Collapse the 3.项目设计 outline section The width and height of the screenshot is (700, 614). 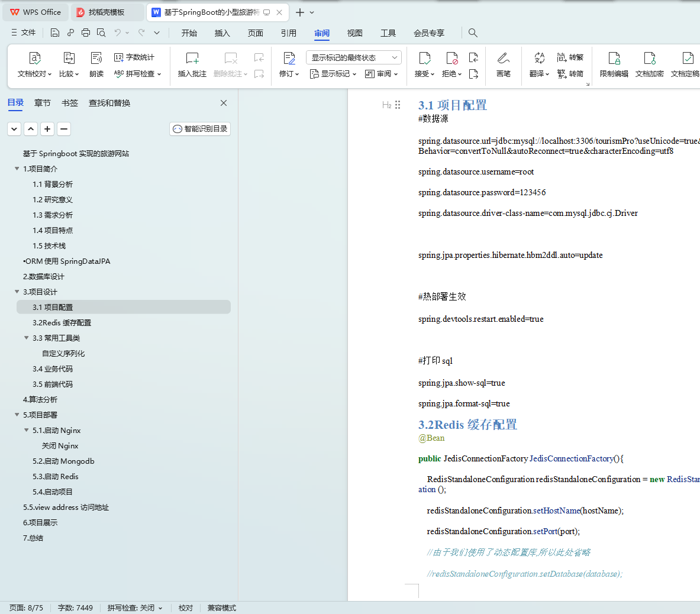pyautogui.click(x=17, y=292)
